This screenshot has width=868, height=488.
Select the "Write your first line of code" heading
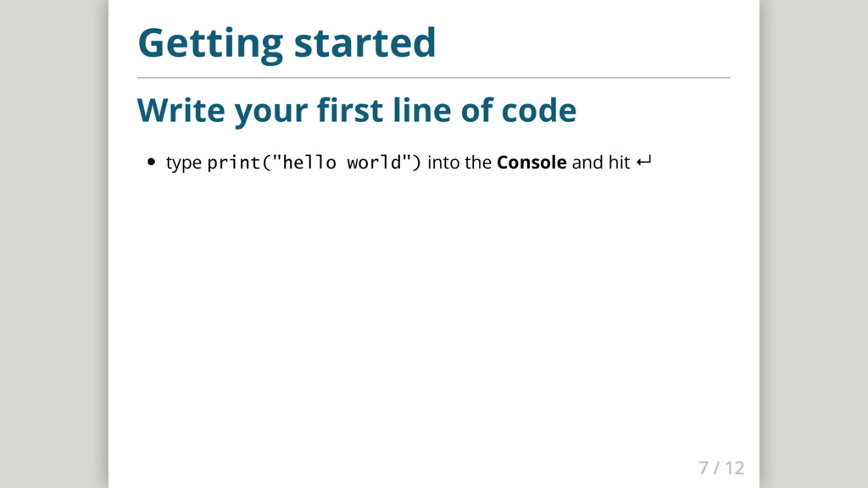click(x=356, y=110)
